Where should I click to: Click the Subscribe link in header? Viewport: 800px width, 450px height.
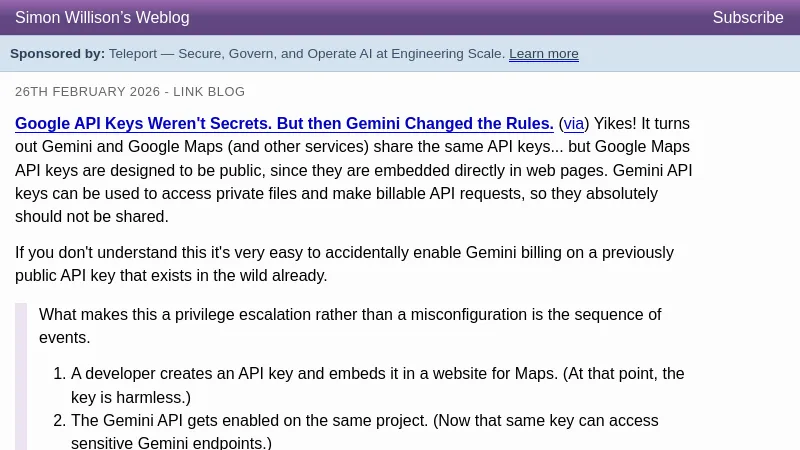click(747, 18)
